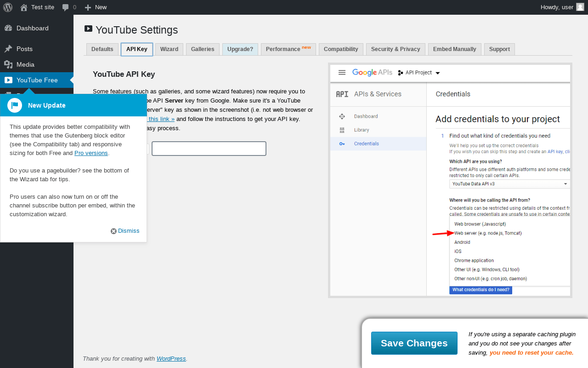Open the Media library sidebar item

click(x=25, y=64)
